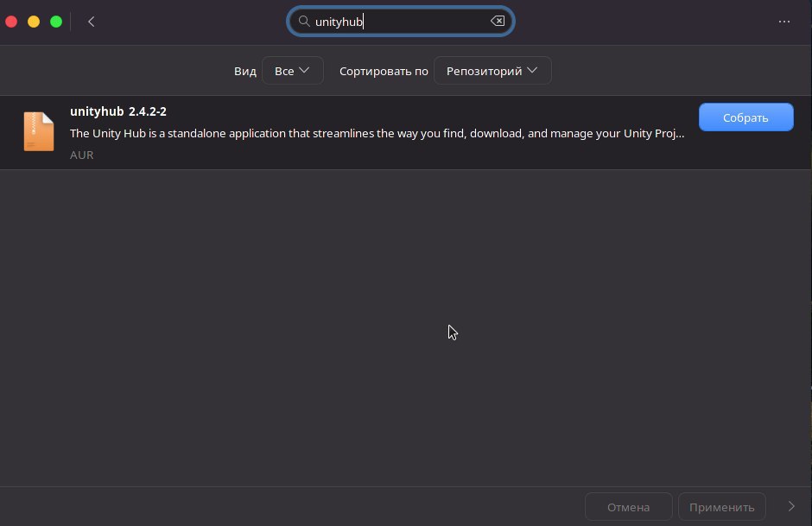Click the magnifier search icon

click(304, 22)
